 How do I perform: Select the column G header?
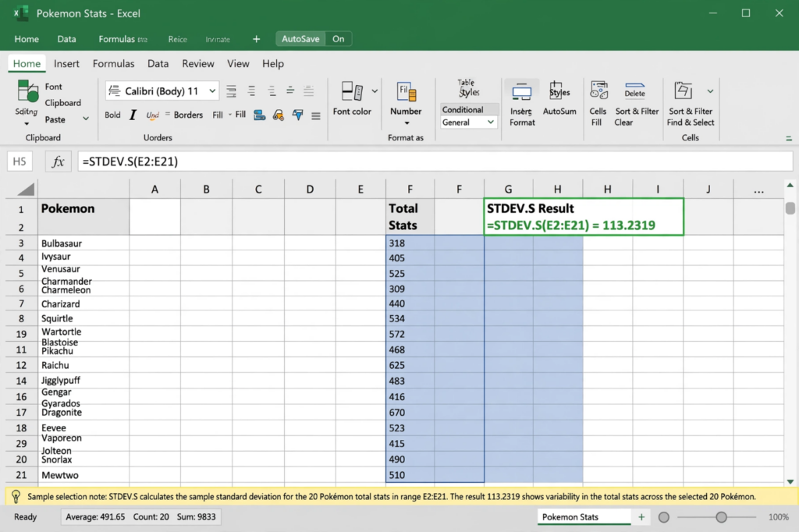click(x=508, y=190)
